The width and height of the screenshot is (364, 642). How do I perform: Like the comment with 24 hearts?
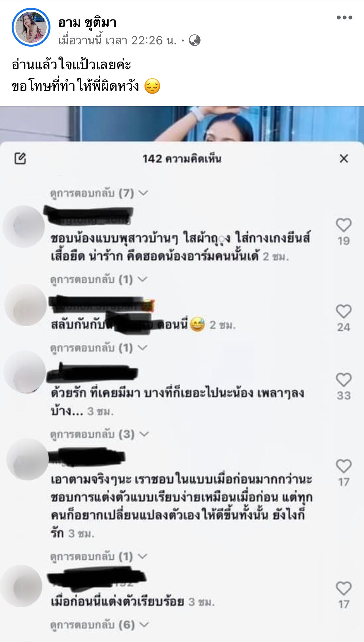(344, 311)
